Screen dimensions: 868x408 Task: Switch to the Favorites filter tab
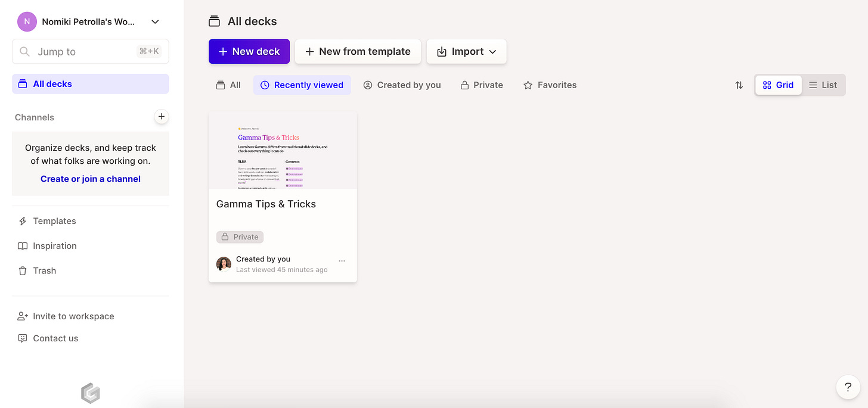(x=550, y=85)
